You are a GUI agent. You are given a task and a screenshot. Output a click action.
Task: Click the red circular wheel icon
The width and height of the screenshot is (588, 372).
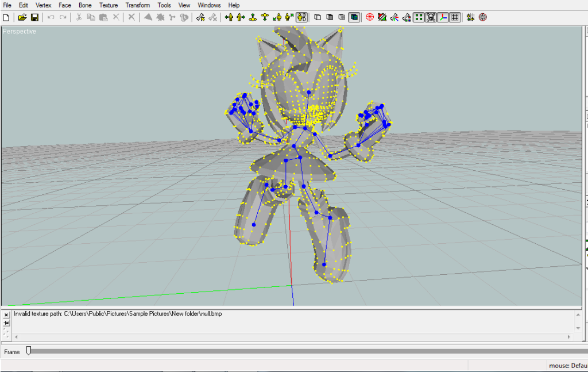[x=370, y=17]
